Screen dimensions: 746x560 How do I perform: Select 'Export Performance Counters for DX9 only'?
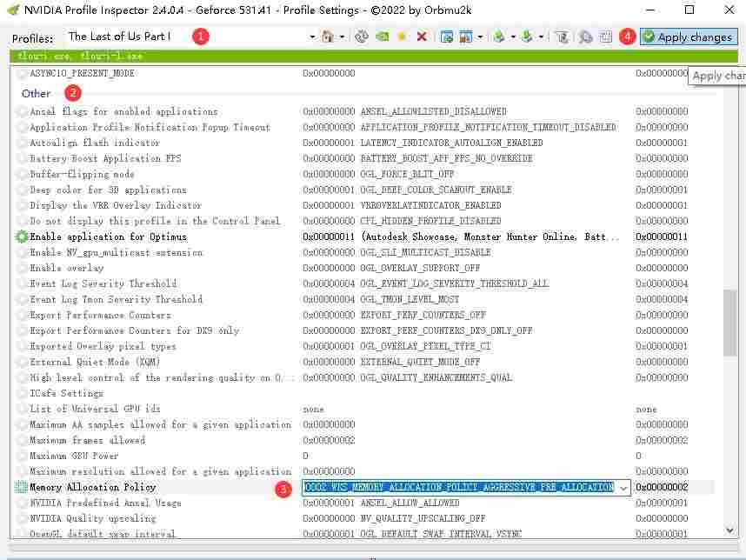(x=134, y=330)
